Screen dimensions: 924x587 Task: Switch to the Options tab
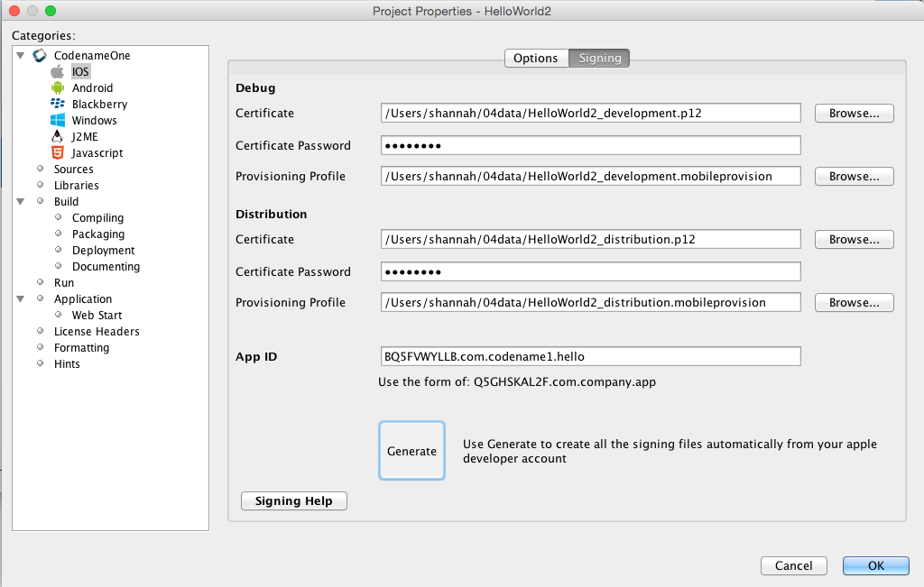point(535,59)
